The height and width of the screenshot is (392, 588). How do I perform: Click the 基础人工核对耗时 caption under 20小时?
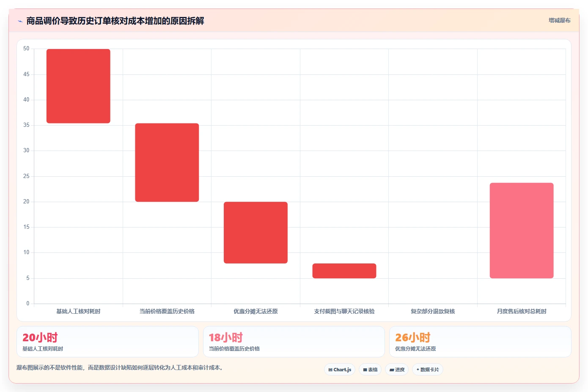click(43, 349)
